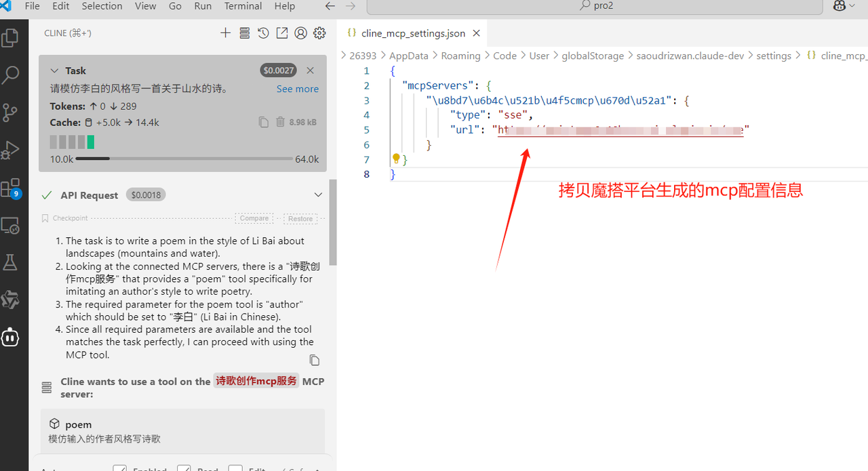The height and width of the screenshot is (471, 868).
Task: Open the Help menu
Action: [285, 6]
